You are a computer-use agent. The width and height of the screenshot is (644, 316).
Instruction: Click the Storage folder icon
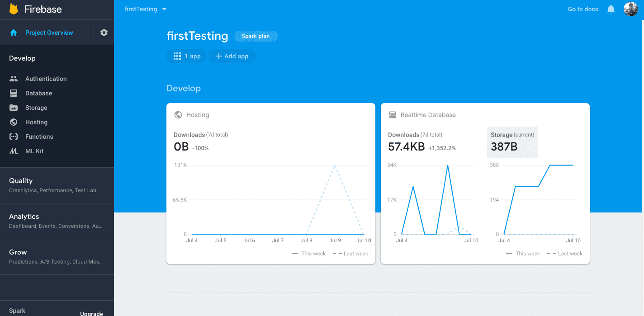14,108
